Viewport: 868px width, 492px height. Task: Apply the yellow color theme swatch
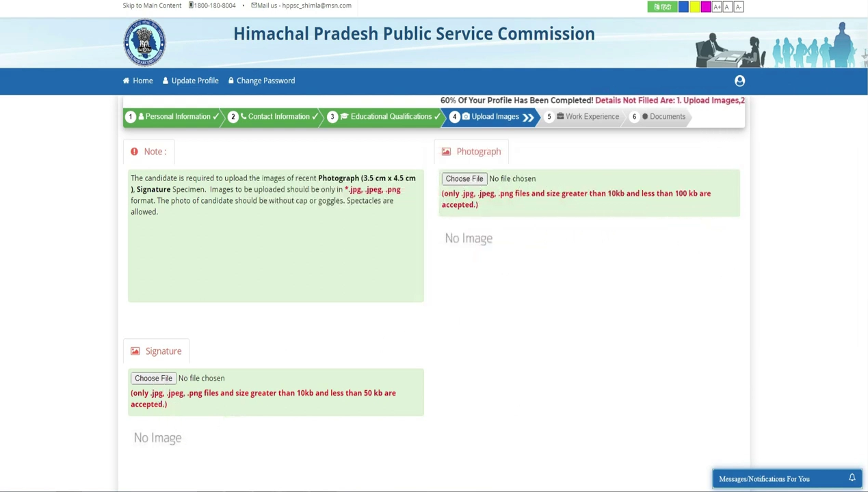point(694,7)
